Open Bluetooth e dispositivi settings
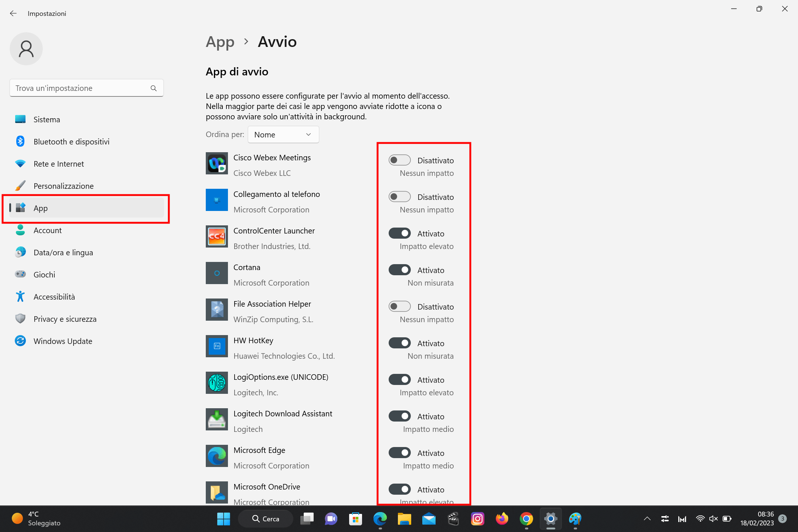Image resolution: width=798 pixels, height=532 pixels. (71, 141)
